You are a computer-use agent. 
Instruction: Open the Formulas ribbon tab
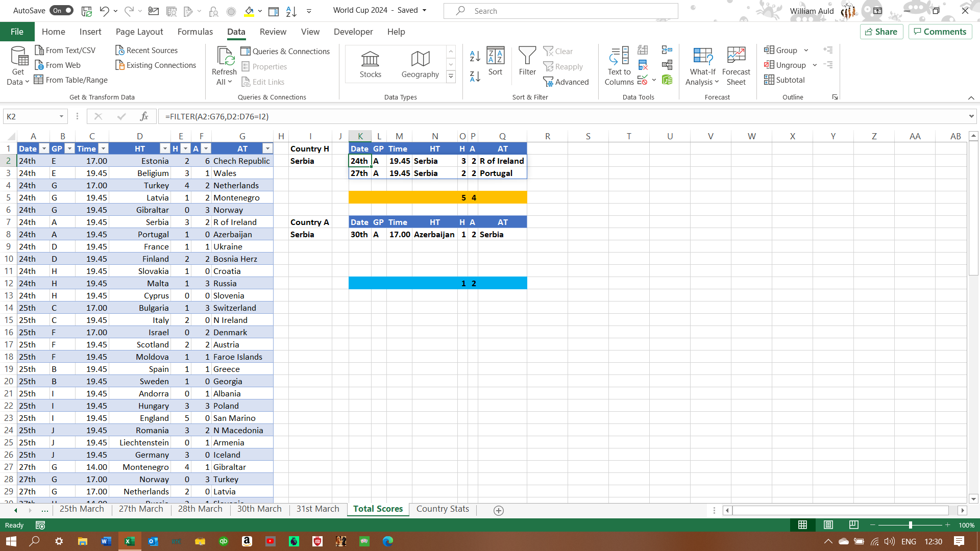(x=195, y=32)
